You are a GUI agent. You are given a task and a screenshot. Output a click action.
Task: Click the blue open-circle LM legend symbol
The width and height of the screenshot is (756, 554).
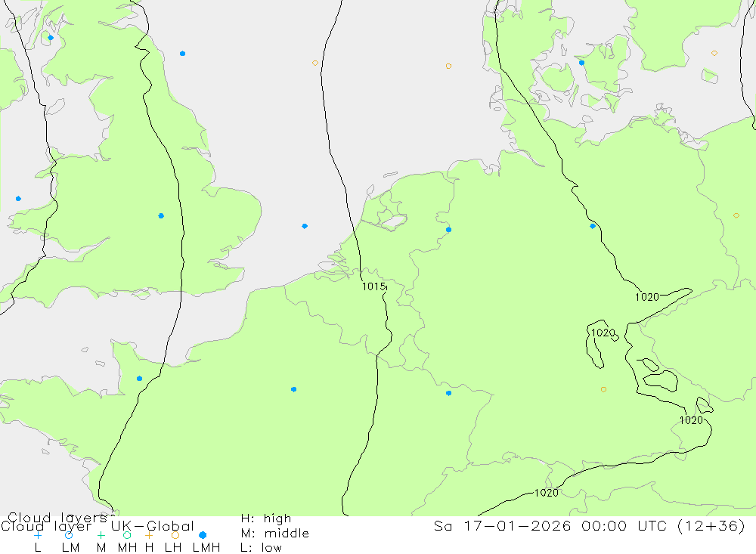pyautogui.click(x=69, y=535)
